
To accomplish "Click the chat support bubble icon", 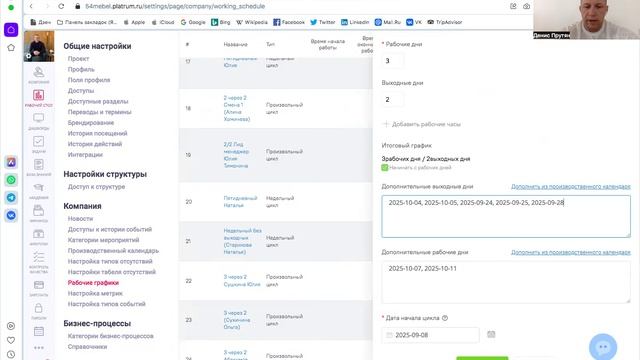I will point(603,347).
